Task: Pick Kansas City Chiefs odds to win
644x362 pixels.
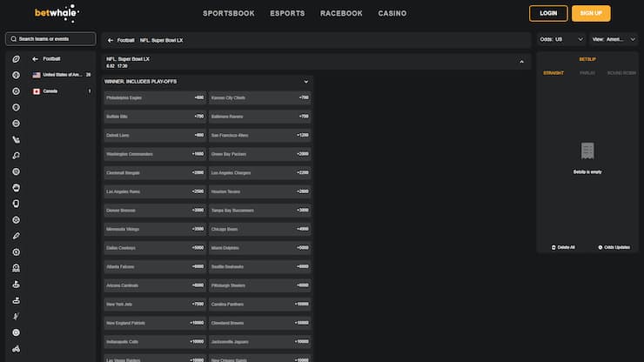Action: point(259,97)
